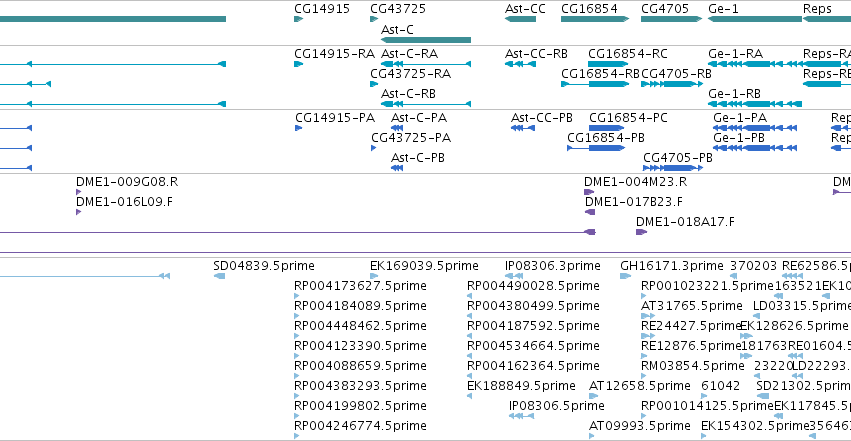Select BAC end DME1-016L09.F
This screenshot has width=851, height=441.
point(124,202)
